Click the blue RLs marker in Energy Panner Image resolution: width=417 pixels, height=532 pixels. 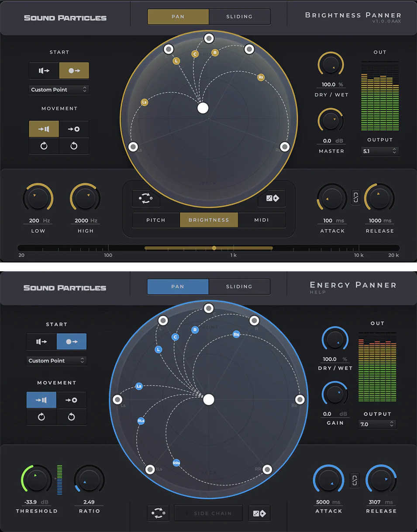pyautogui.click(x=141, y=421)
